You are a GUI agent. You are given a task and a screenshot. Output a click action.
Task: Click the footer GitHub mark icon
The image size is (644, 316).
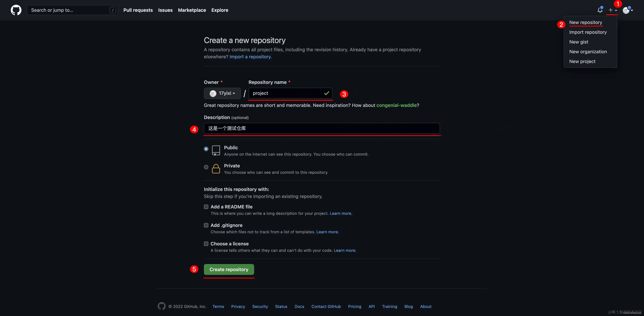(161, 306)
